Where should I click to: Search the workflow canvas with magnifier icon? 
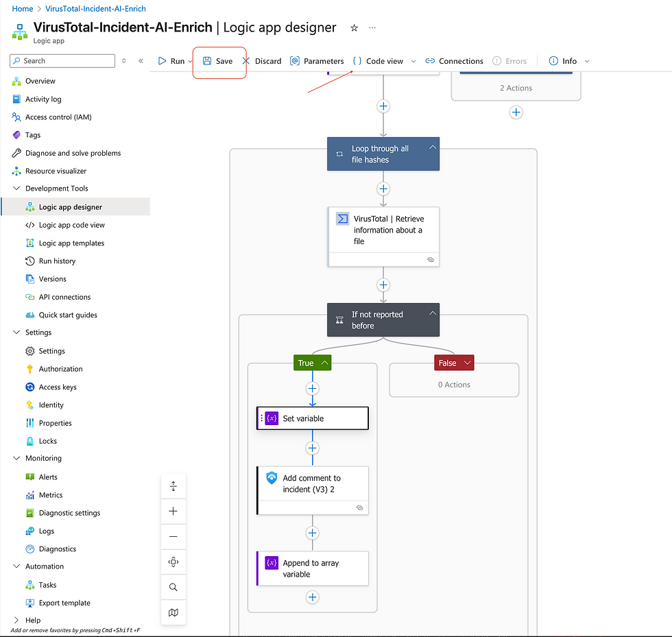[x=173, y=587]
